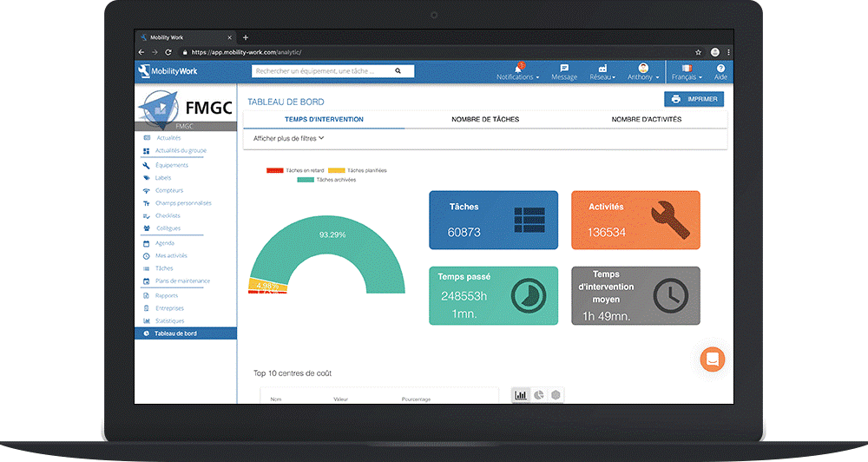Select Tableau de bord in sidebar
This screenshot has width=868, height=462.
(186, 333)
